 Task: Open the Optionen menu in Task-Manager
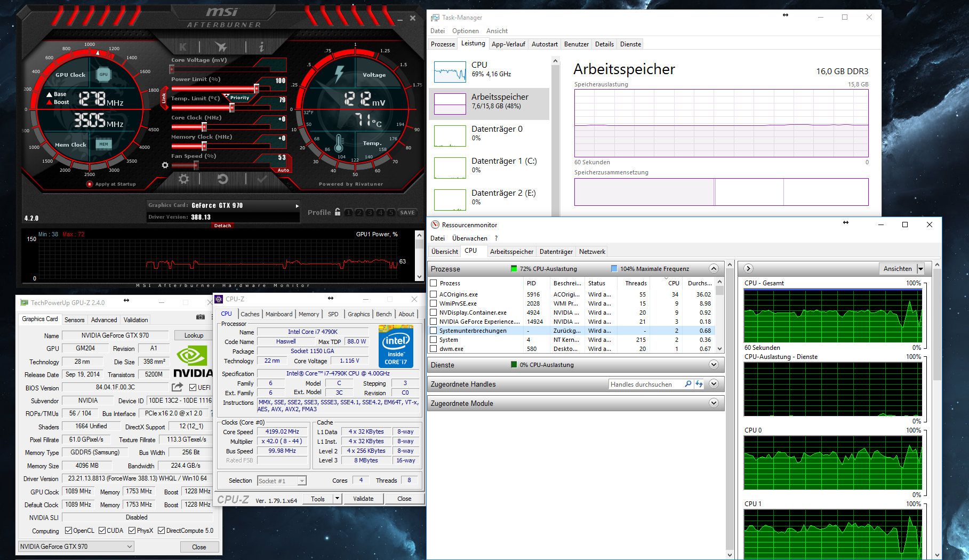point(466,31)
